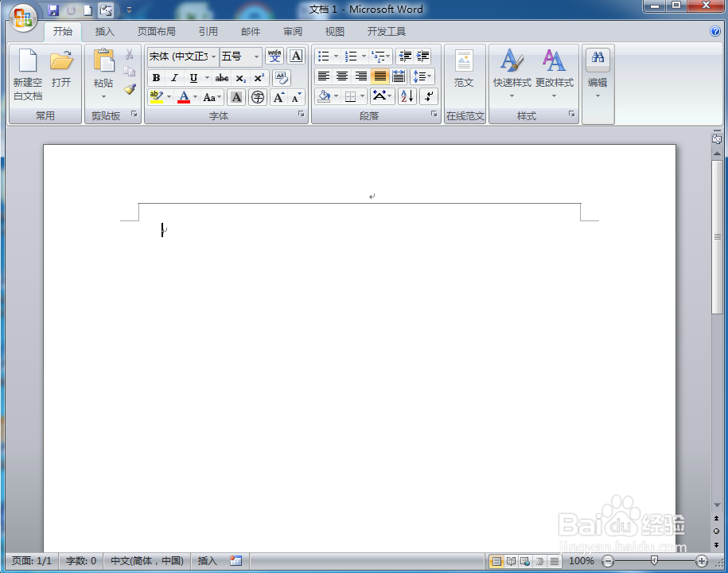Switch to the 页面布局 tab
Viewport: 728px width, 573px height.
click(157, 31)
